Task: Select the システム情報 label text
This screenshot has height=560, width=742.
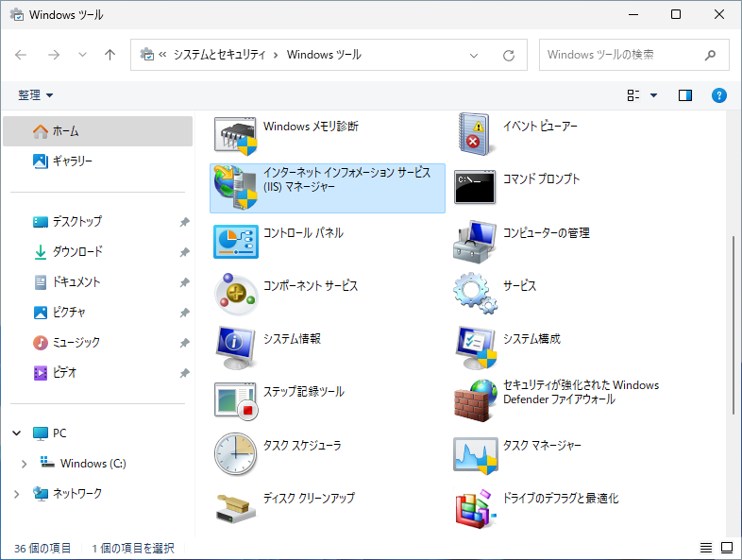Action: 292,339
